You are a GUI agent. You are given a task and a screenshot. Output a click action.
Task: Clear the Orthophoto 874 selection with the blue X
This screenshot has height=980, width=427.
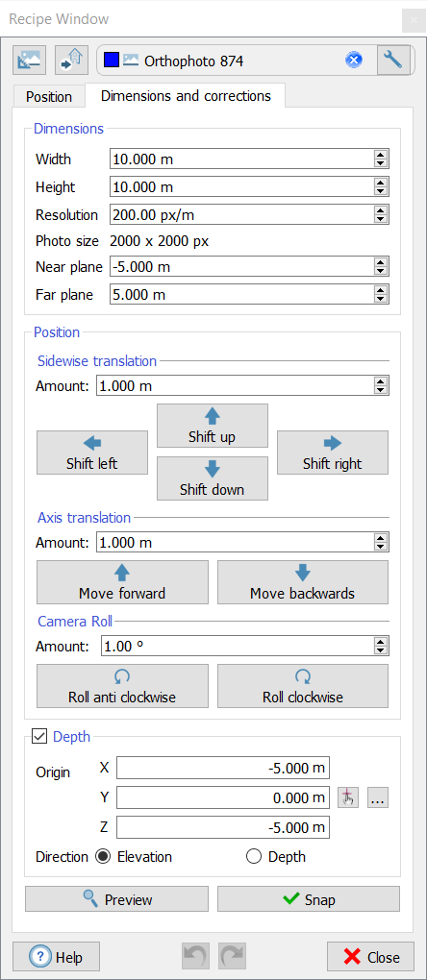point(354,61)
